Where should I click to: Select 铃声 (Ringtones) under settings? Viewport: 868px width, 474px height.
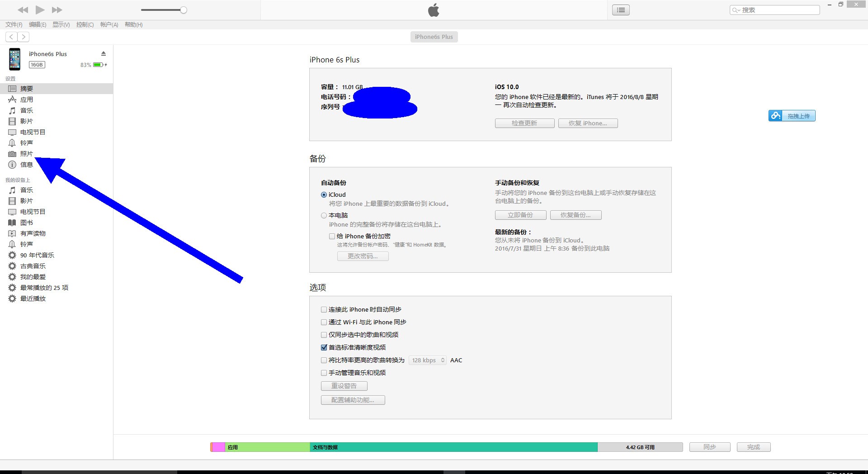26,143
